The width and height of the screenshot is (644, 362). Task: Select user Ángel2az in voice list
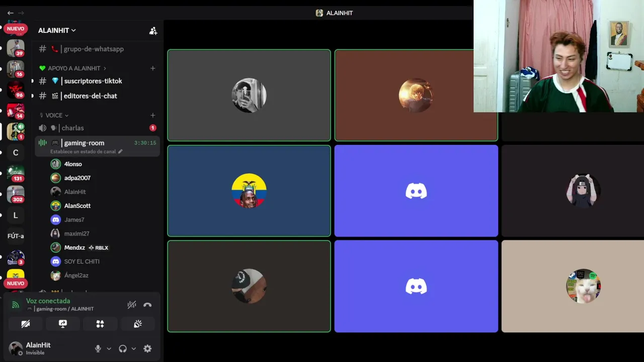point(76,276)
